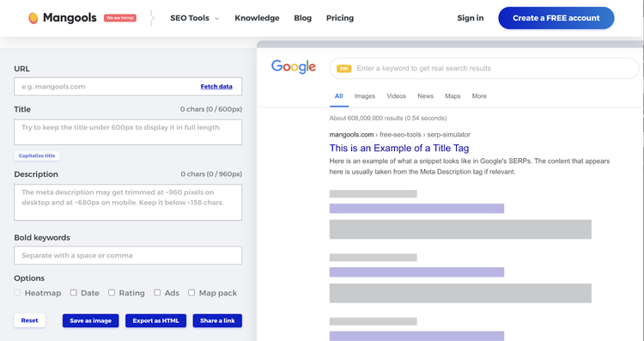Tick the Date checkbox

[x=74, y=293]
